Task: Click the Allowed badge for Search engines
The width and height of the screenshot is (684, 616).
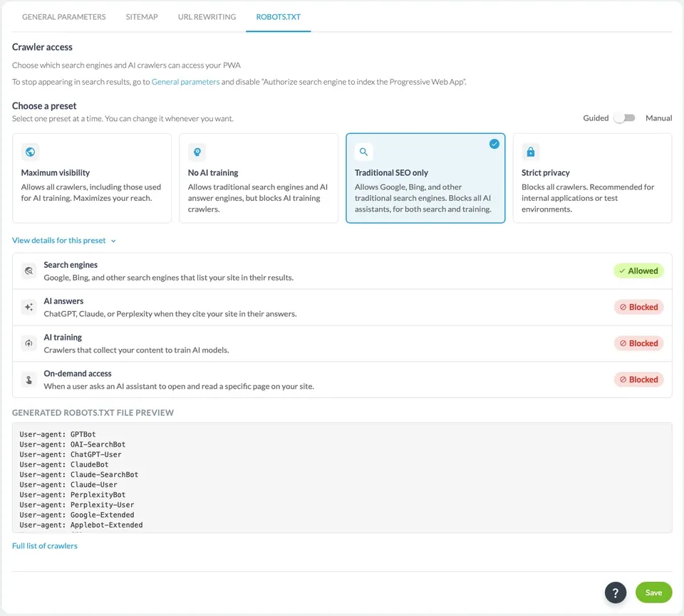Action: click(638, 271)
